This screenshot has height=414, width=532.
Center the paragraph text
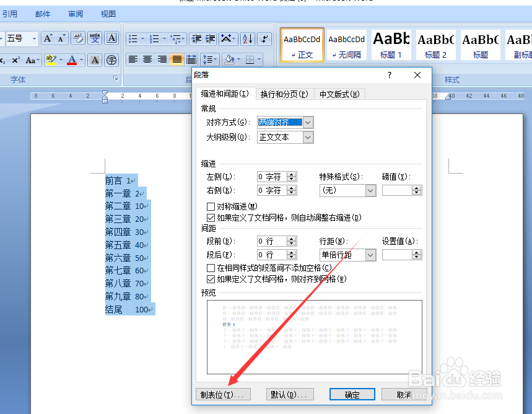click(x=147, y=59)
